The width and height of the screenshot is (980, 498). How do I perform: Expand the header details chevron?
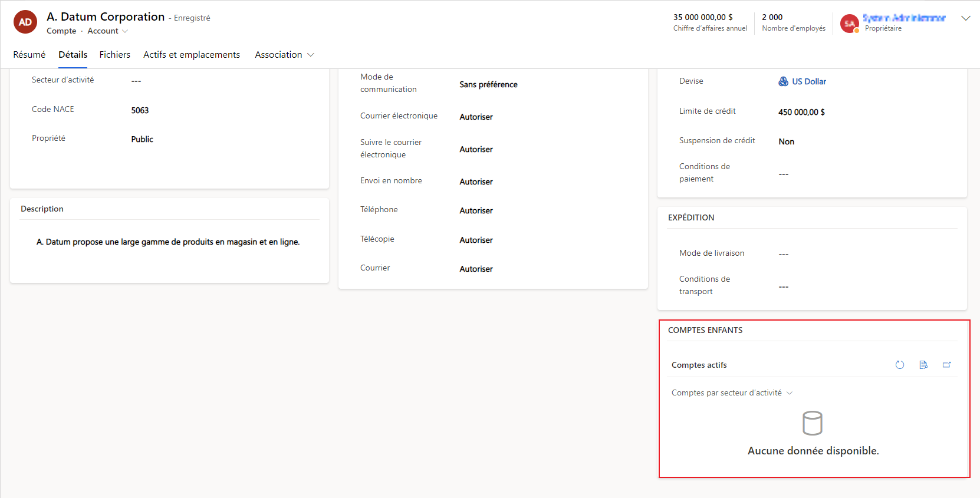[x=966, y=18]
